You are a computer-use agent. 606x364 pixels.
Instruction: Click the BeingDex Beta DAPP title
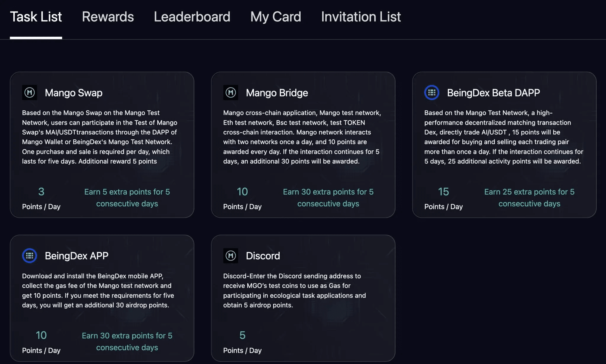coord(493,93)
